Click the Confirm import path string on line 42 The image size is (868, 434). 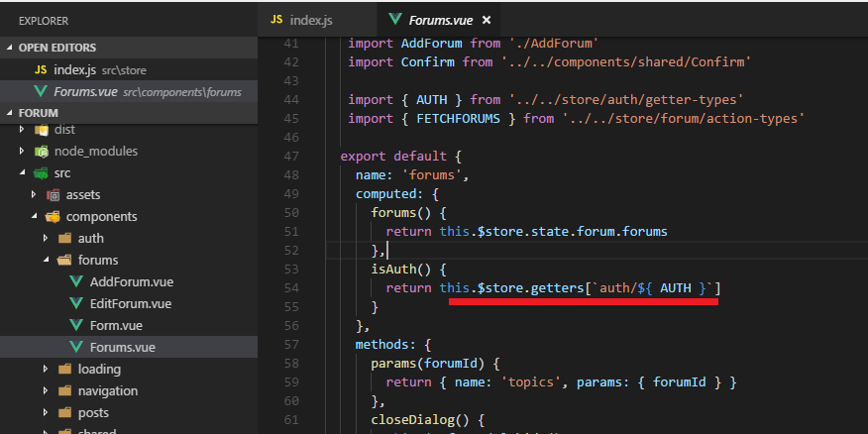626,62
